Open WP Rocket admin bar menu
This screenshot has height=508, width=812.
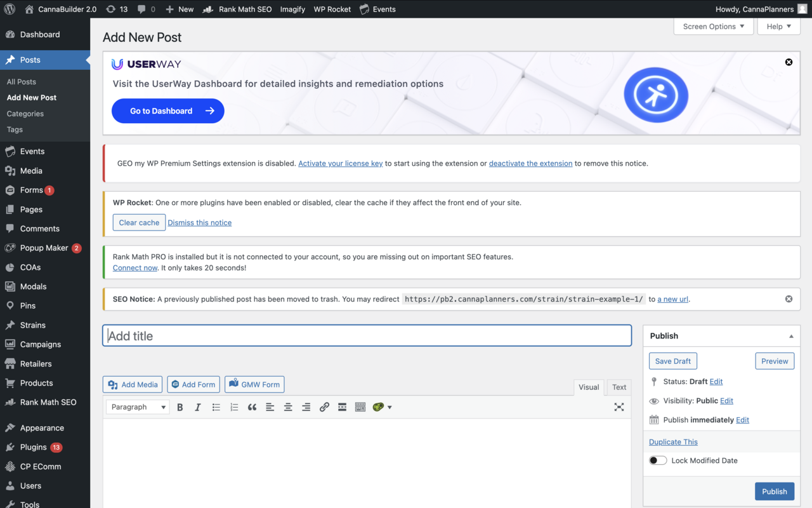332,9
